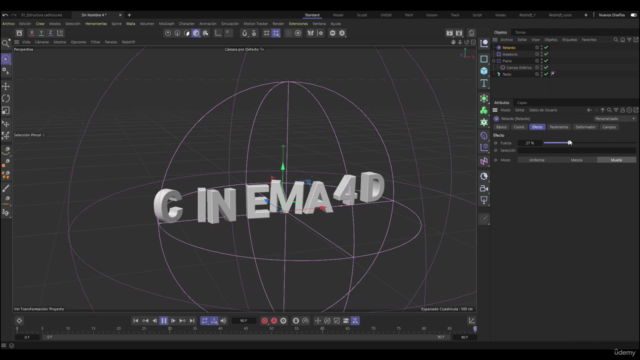
Task: Open the MoGraph main menu
Action: pyautogui.click(x=166, y=24)
